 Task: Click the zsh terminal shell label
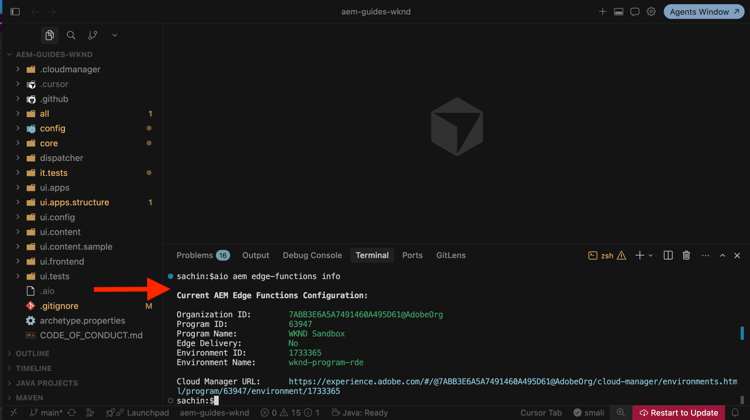click(x=607, y=256)
